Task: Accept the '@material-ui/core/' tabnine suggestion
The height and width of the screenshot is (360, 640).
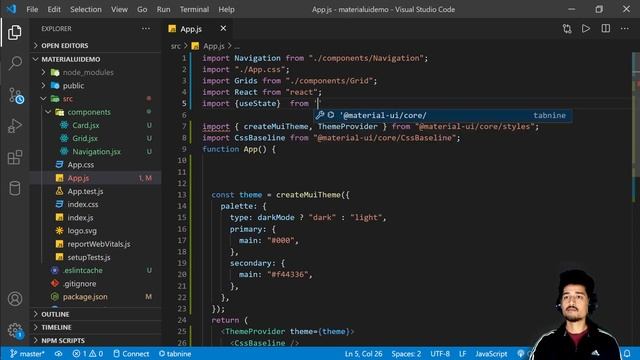Action: click(x=442, y=115)
